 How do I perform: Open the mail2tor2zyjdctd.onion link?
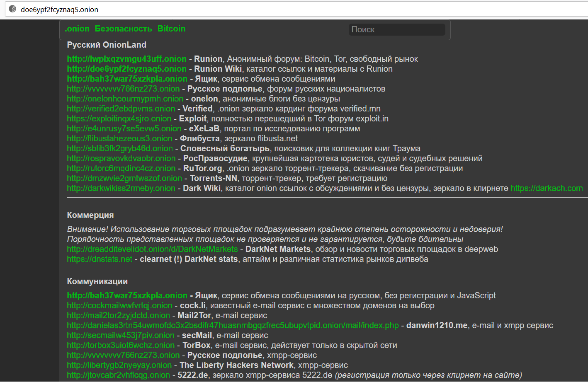[x=119, y=315]
